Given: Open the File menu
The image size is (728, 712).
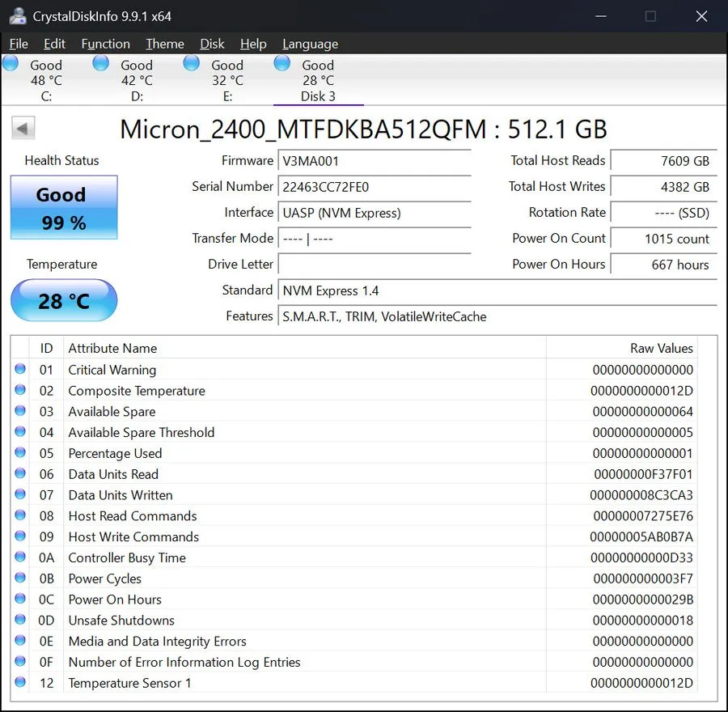Looking at the screenshot, I should tap(19, 44).
